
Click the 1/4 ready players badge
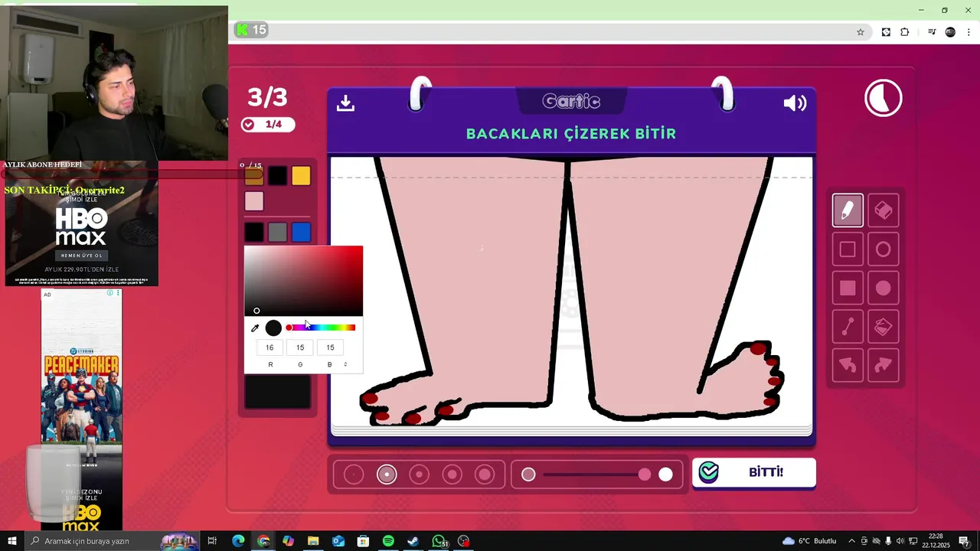(x=267, y=124)
